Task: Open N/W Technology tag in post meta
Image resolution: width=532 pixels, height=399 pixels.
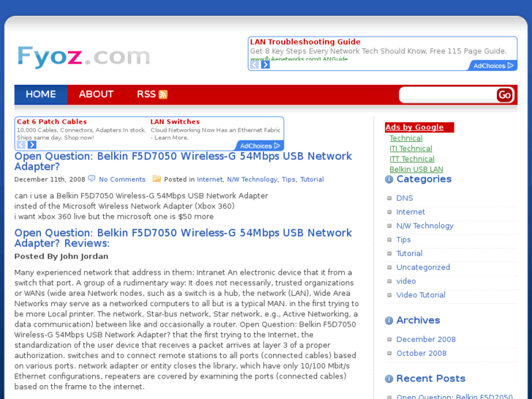Action: [x=252, y=179]
